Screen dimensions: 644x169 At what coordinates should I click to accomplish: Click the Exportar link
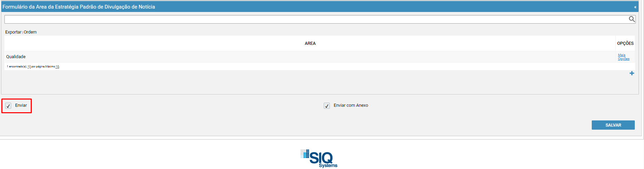[13, 32]
